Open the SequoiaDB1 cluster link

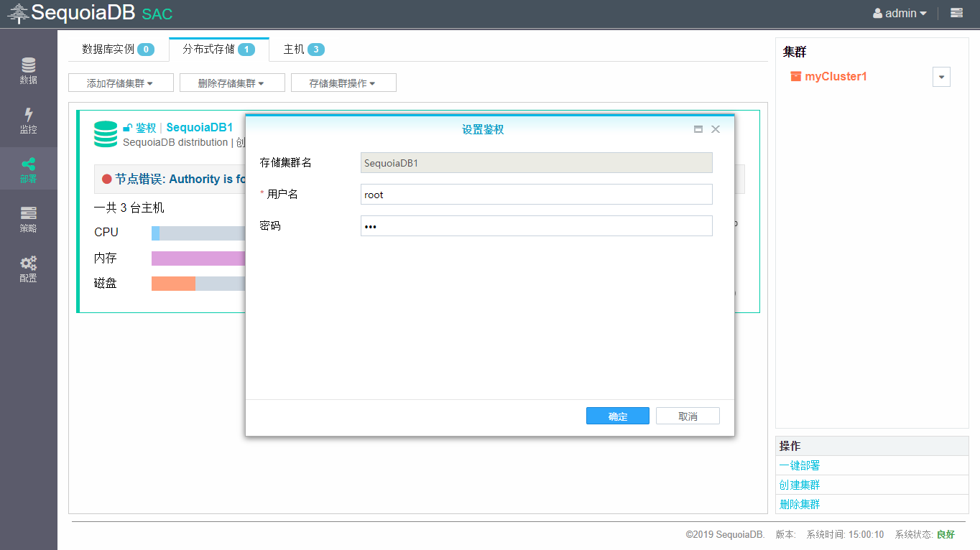(x=200, y=128)
